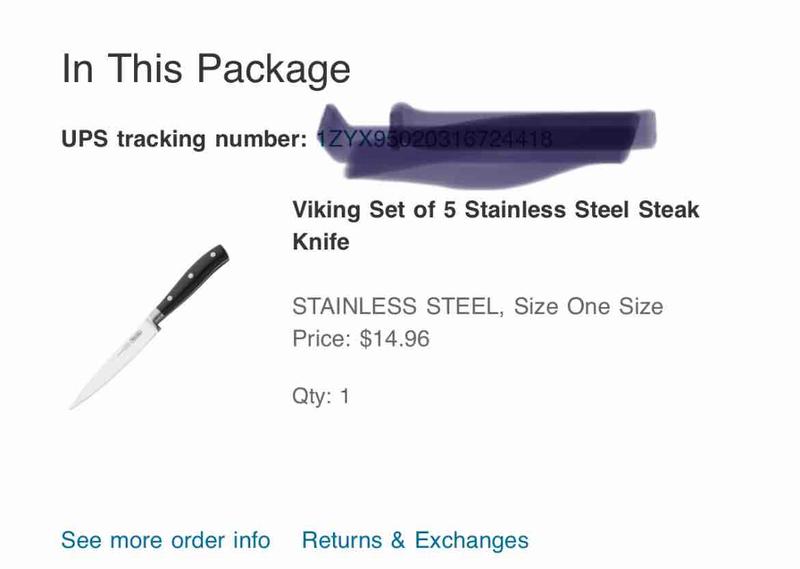Click the word Exchanges in bottom link
This screenshot has height=569, width=800.
(471, 540)
